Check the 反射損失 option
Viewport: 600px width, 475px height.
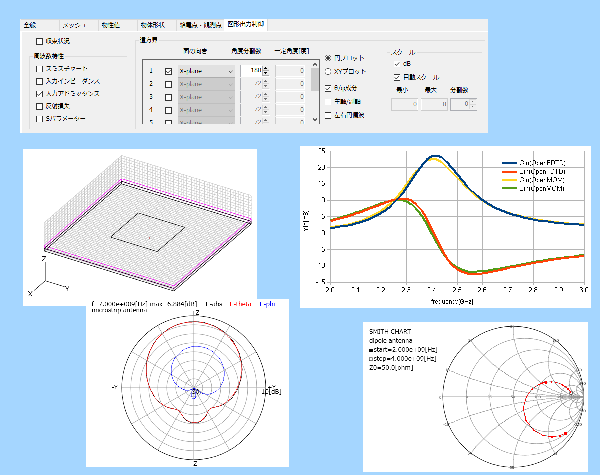(39, 106)
